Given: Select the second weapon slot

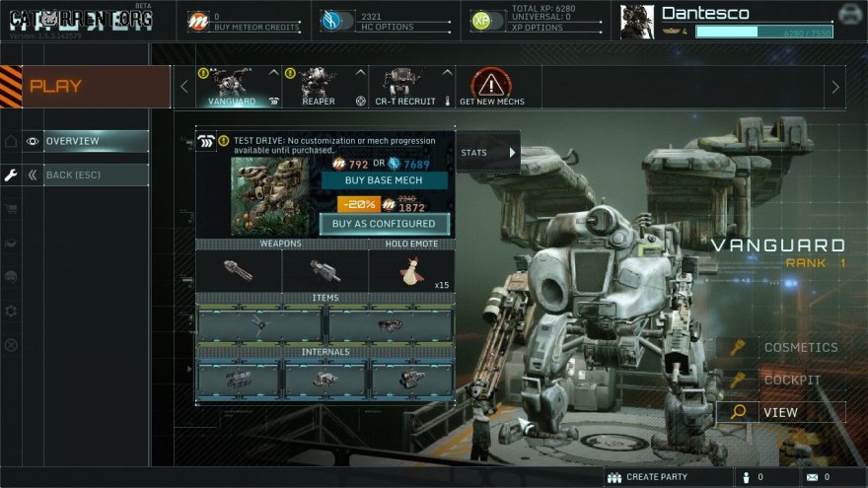Looking at the screenshot, I should point(325,270).
